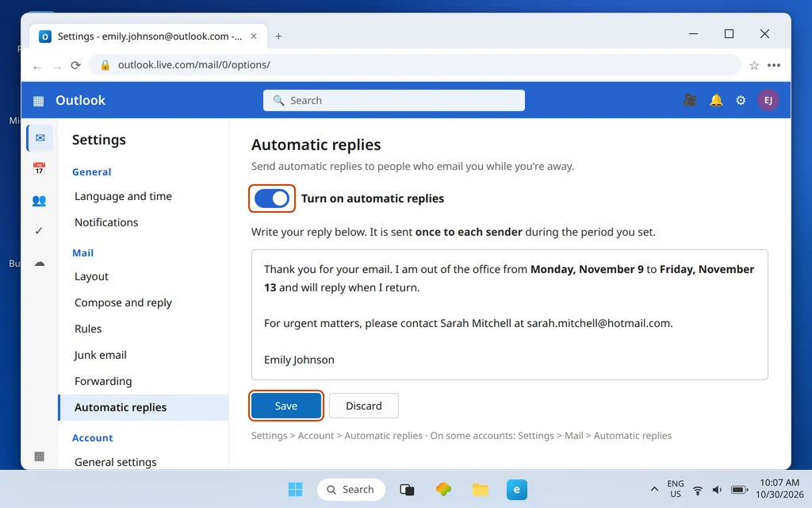Image resolution: width=812 pixels, height=508 pixels.
Task: Open Compose and reply settings
Action: coord(123,302)
